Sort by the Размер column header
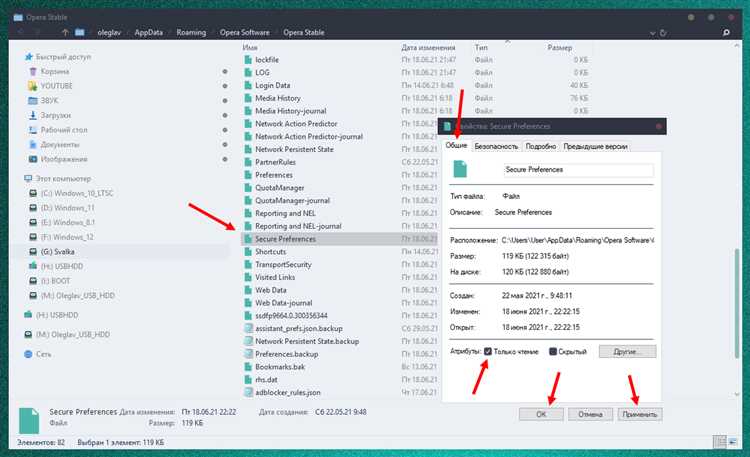Viewport: 750px width, 457px height. [560, 47]
